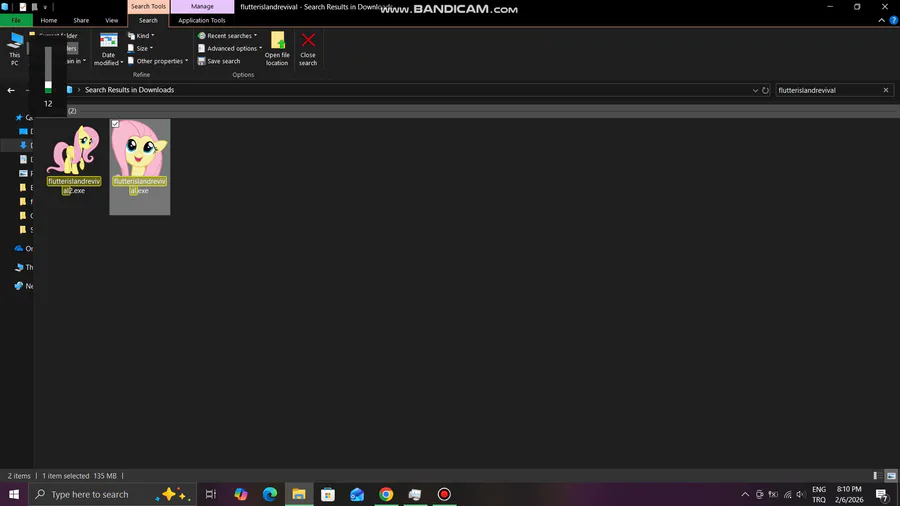This screenshot has height=506, width=900.
Task: Open the Date modified filter
Action: click(x=108, y=49)
